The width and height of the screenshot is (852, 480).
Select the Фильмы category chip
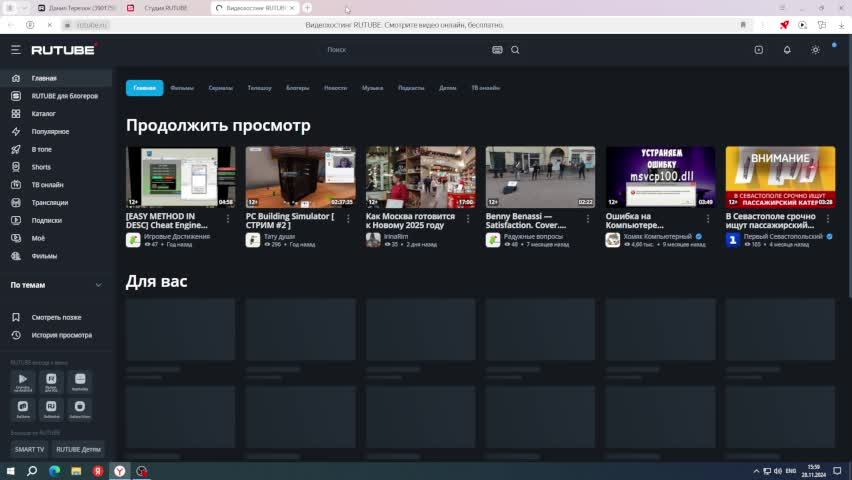[181, 88]
